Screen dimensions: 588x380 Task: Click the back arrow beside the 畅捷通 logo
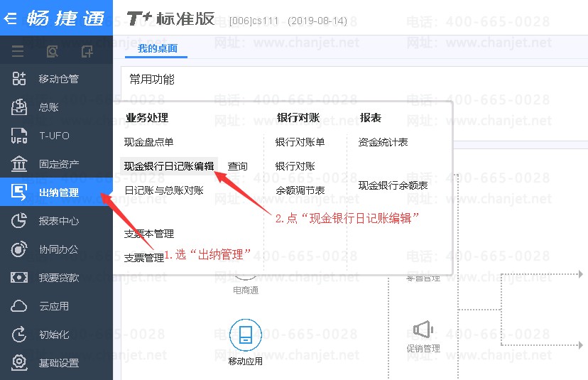tap(10, 18)
